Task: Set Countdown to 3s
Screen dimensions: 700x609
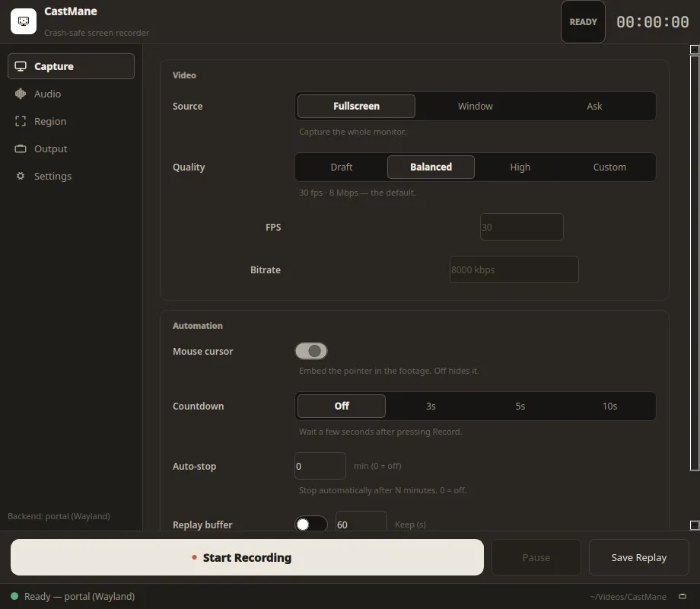Action: 431,407
